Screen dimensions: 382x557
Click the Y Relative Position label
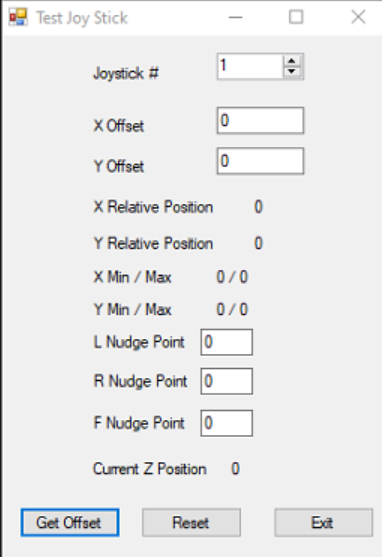point(153,244)
